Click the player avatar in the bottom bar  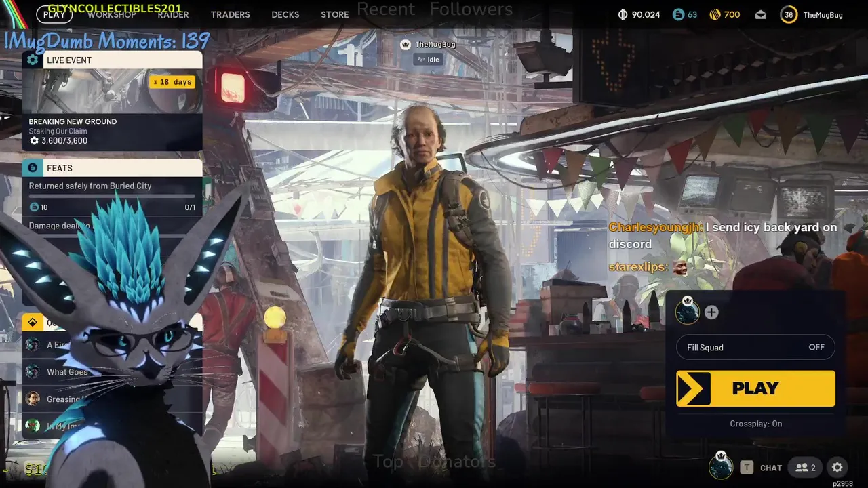(x=721, y=467)
